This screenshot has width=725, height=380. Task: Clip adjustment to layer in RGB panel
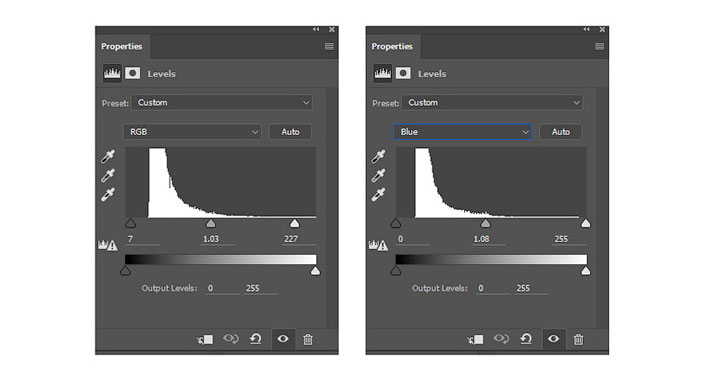click(x=205, y=340)
